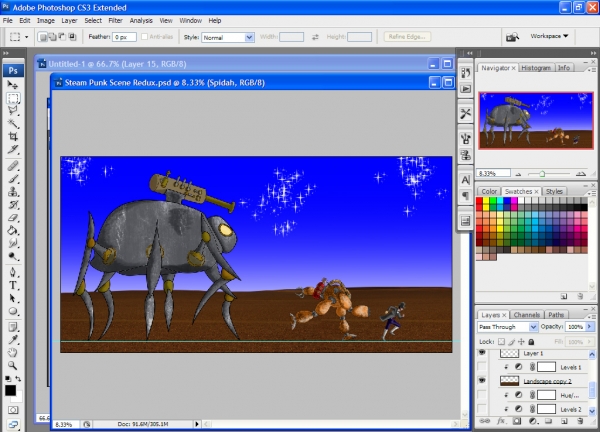Select the Eraser tool

click(x=13, y=218)
